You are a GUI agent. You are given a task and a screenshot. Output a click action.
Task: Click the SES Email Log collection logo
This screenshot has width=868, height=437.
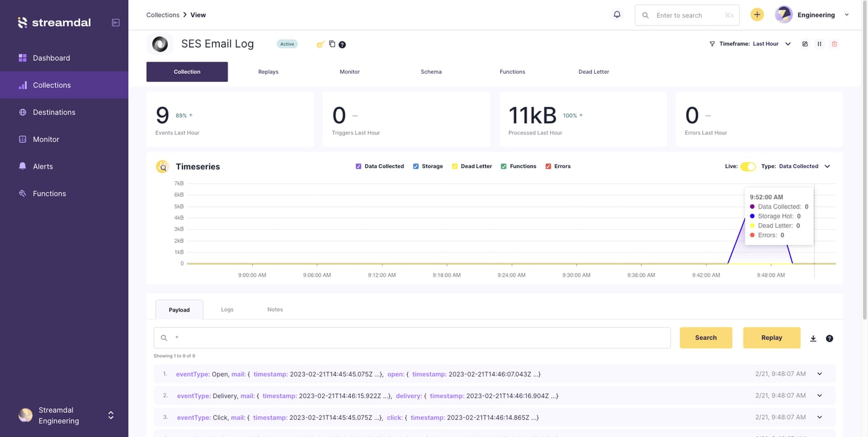(x=160, y=44)
